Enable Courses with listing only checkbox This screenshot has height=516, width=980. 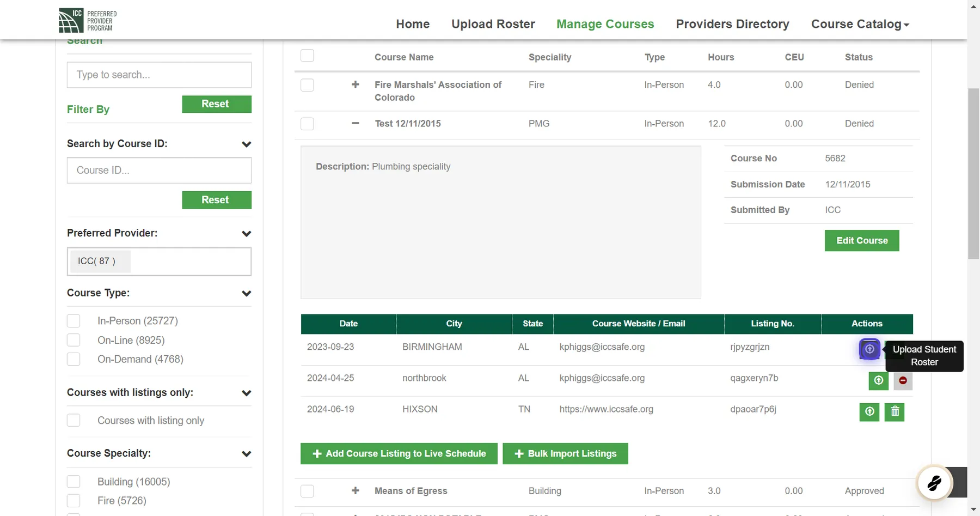(73, 420)
